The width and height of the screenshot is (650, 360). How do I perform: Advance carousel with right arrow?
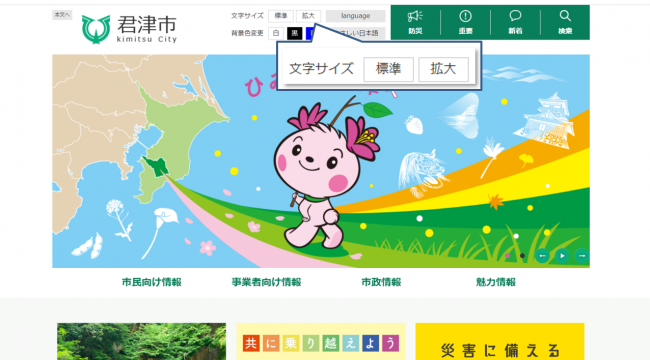582,256
